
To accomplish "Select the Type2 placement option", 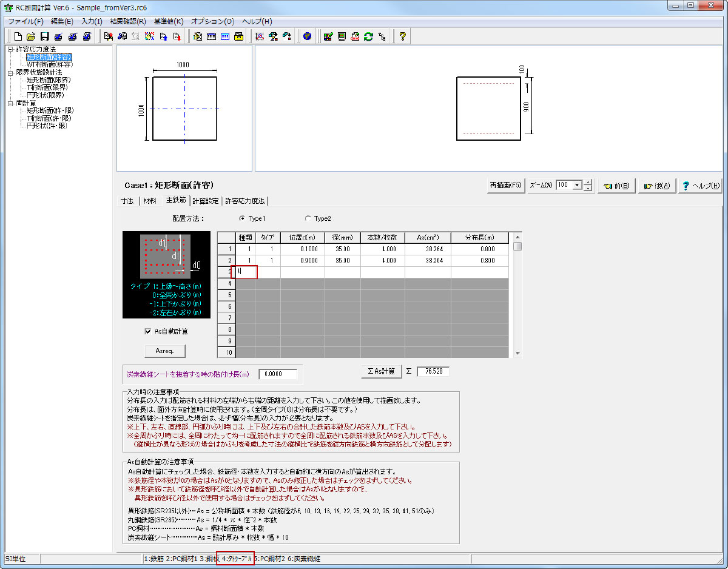I will (x=308, y=218).
